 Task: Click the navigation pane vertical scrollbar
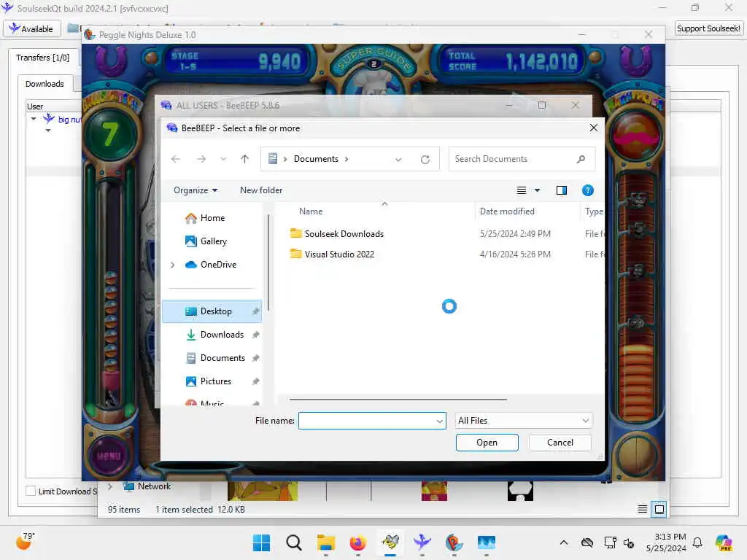[x=268, y=262]
